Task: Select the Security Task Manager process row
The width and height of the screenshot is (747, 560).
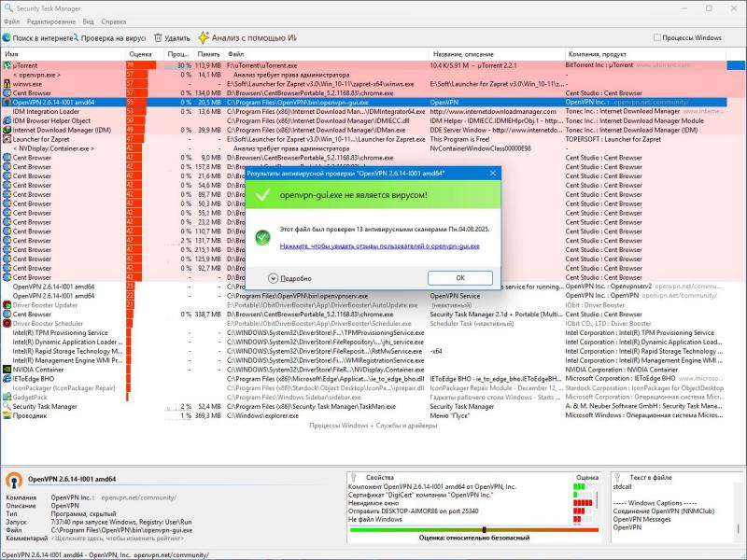Action: point(45,406)
